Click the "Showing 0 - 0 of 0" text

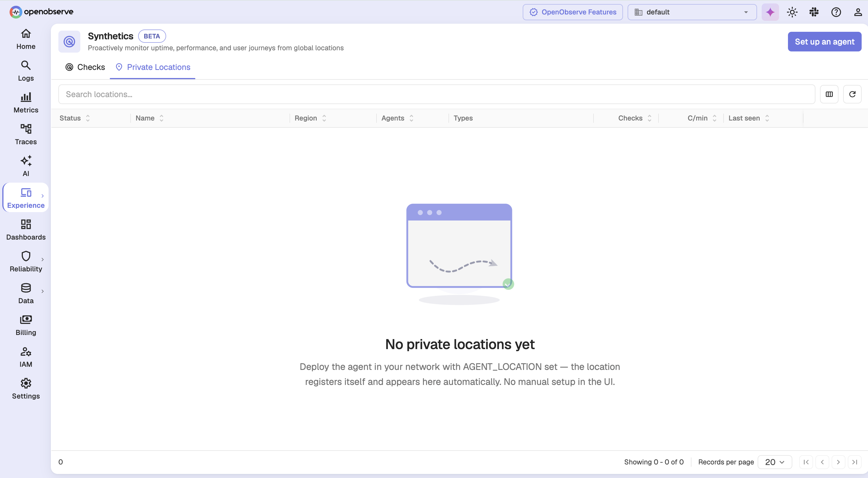point(654,462)
